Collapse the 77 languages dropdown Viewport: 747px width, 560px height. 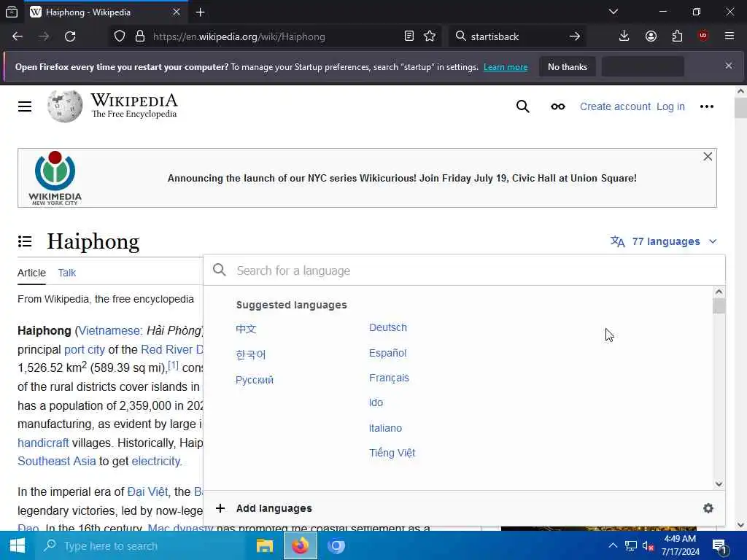[x=713, y=241]
